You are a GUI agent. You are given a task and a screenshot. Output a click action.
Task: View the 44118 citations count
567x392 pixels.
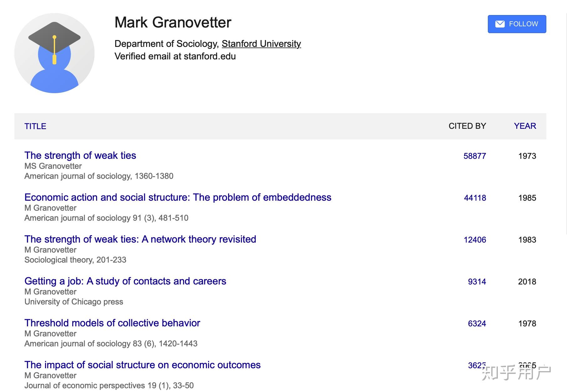[475, 198]
